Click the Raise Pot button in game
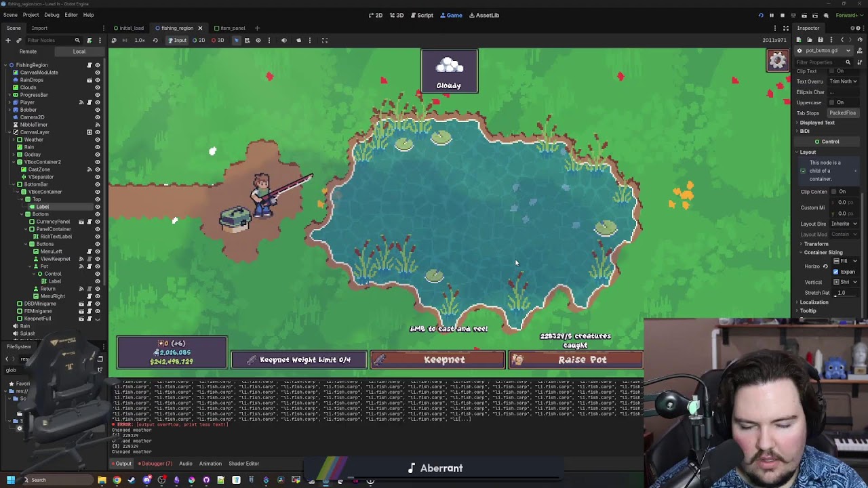 [576, 360]
